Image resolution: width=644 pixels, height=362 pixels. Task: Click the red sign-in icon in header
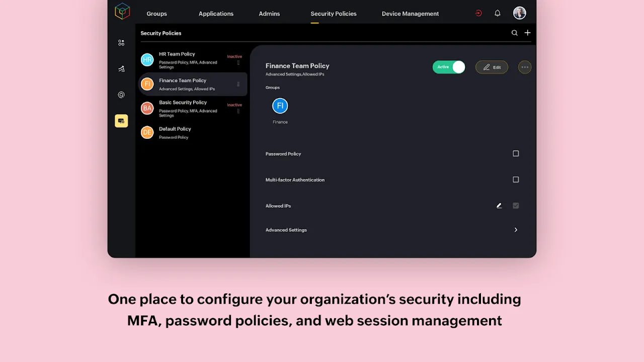(478, 14)
